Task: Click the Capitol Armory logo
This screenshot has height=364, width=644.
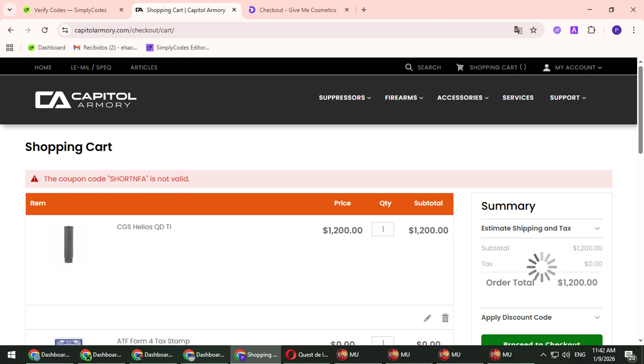Action: point(86,100)
